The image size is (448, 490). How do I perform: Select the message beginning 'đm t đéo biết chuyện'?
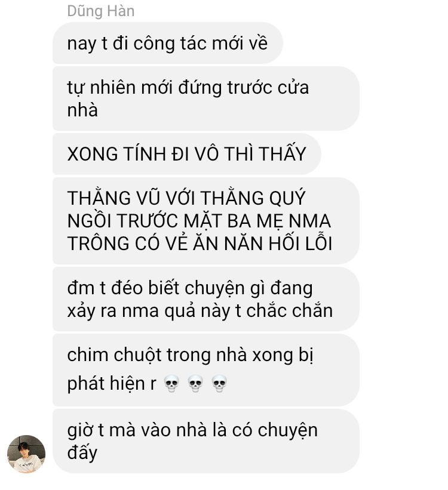(206, 299)
